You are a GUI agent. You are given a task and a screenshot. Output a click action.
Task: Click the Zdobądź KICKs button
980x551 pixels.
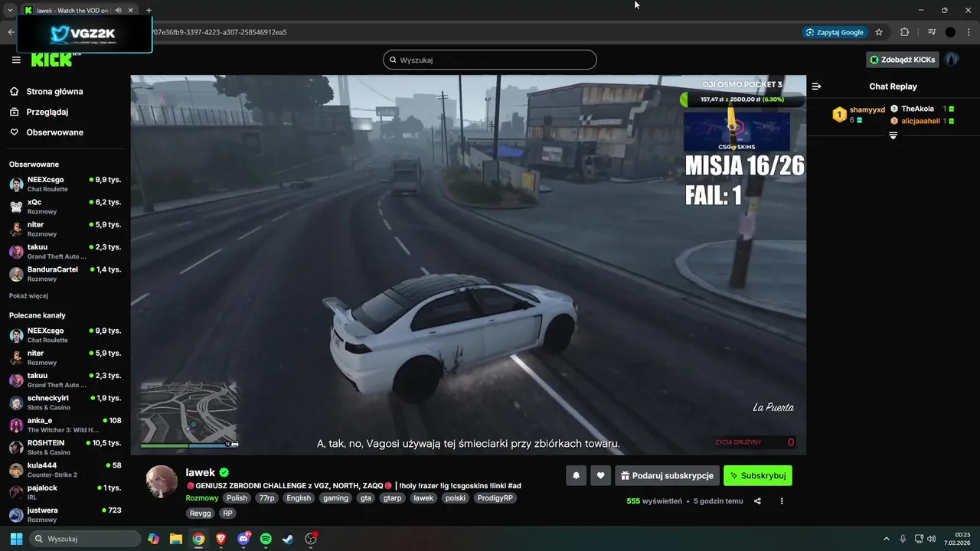pos(903,60)
